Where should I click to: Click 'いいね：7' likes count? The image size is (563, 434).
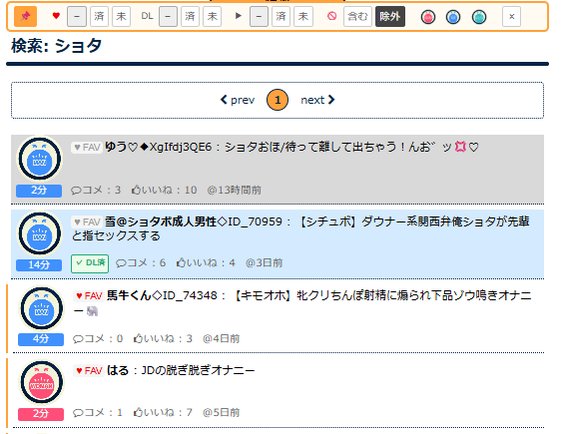[163, 412]
